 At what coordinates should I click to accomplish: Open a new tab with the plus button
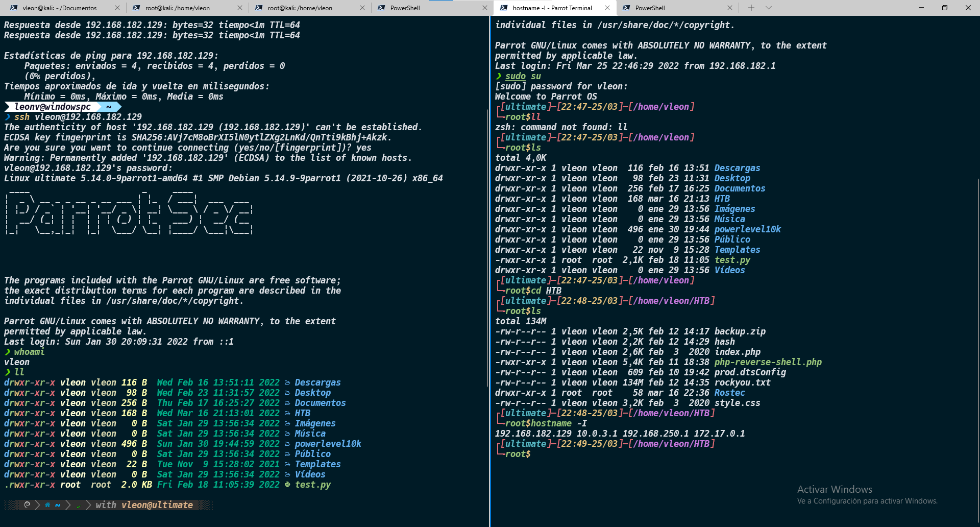click(751, 8)
